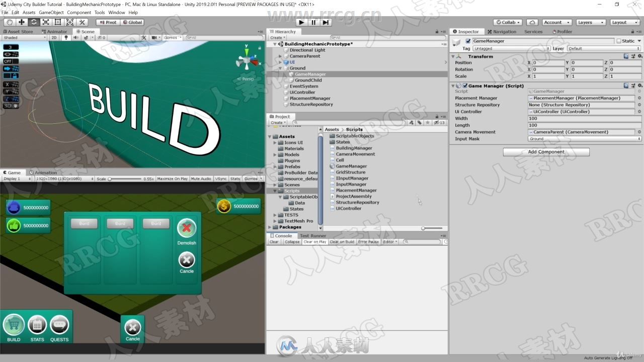Open the scene Gizmos dropdown
Screen dimensions: 644x362
[172, 38]
